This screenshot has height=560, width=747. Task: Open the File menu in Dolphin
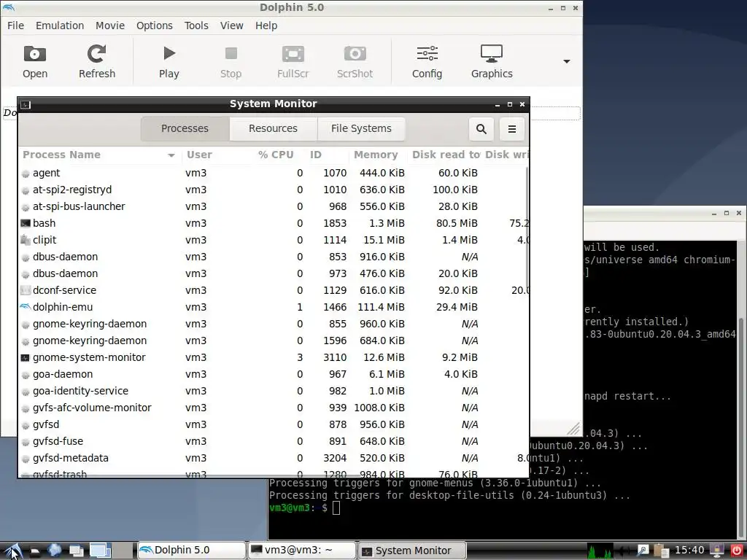15,26
